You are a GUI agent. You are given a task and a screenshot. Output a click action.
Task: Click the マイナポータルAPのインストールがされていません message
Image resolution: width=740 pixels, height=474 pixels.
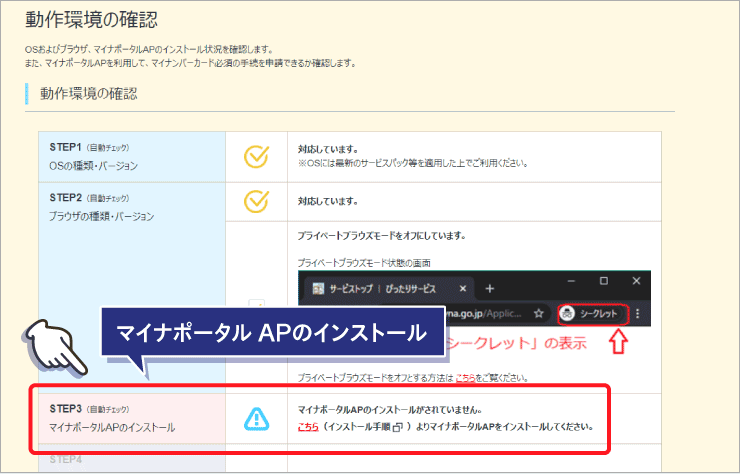click(390, 410)
